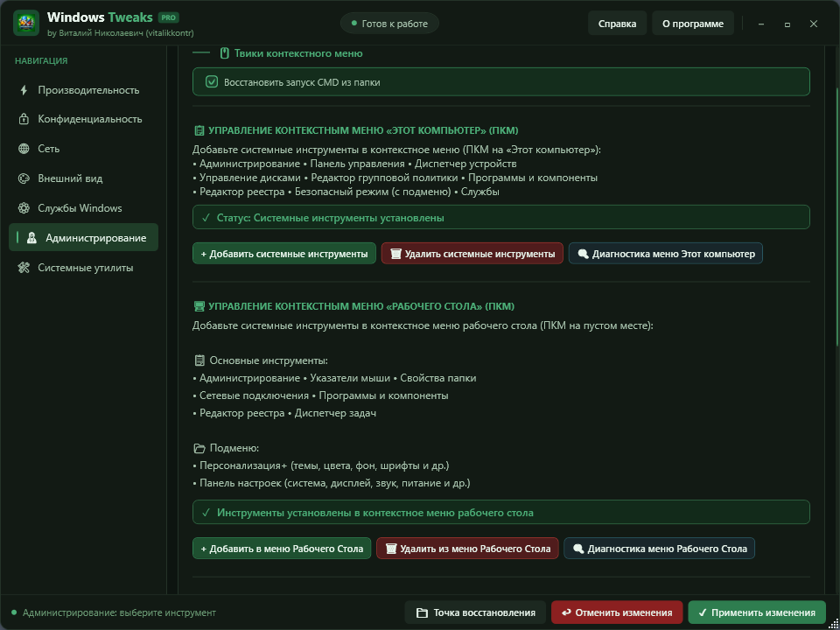The width and height of the screenshot is (840, 630).
Task: Select Системные утилиты in navigation
Action: 84,268
